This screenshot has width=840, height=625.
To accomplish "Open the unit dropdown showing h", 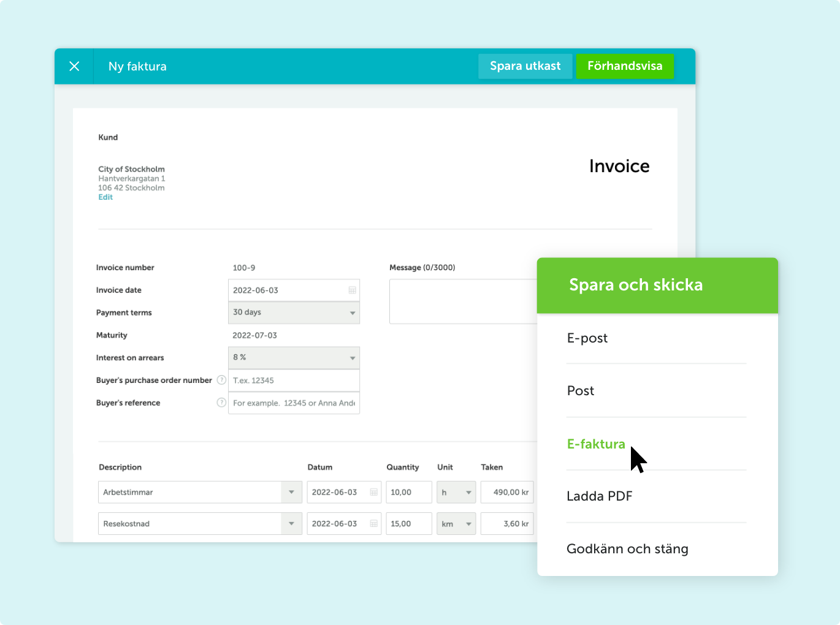I will [x=456, y=492].
